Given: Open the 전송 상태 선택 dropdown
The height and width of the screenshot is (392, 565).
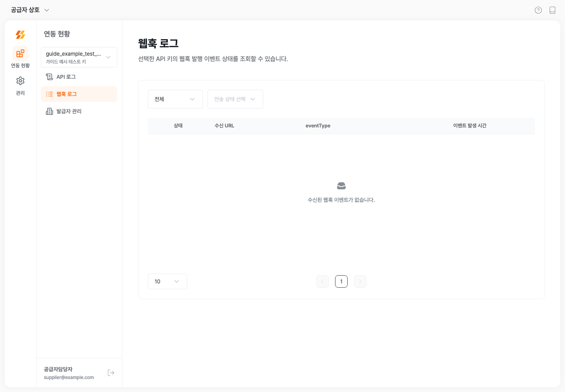Looking at the screenshot, I should pos(235,99).
